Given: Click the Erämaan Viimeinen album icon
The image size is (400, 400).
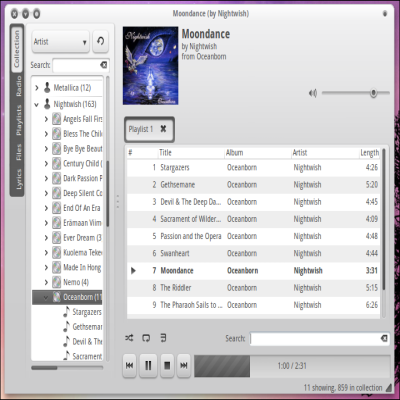Looking at the screenshot, I should pyautogui.click(x=57, y=223).
